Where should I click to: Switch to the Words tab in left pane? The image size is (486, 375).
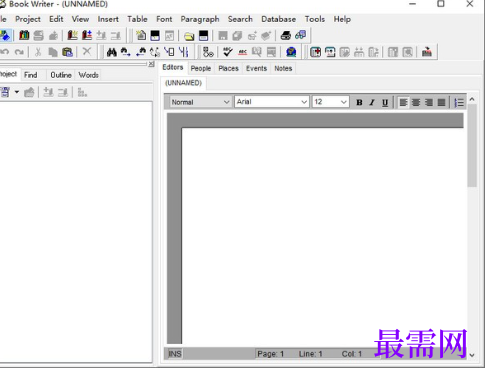coord(88,75)
